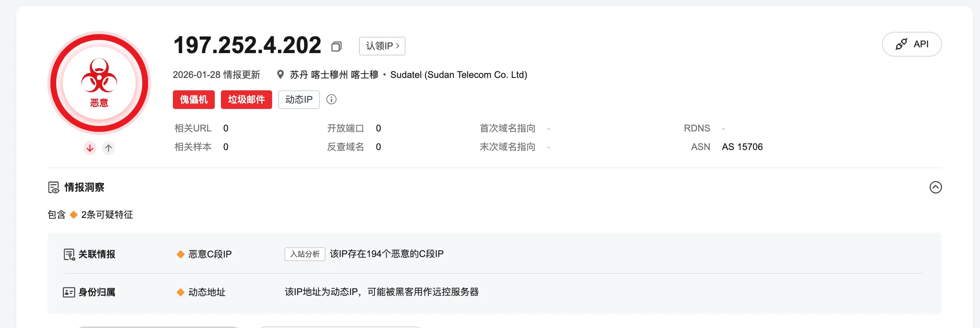Collapse the 情报洞察 section
The height and width of the screenshot is (328, 980).
[935, 187]
